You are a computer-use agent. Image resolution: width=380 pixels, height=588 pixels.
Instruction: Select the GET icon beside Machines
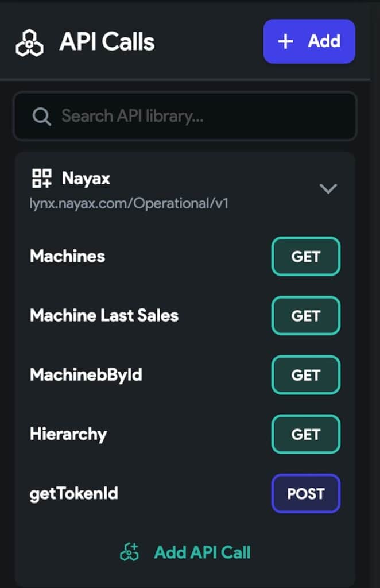click(305, 257)
